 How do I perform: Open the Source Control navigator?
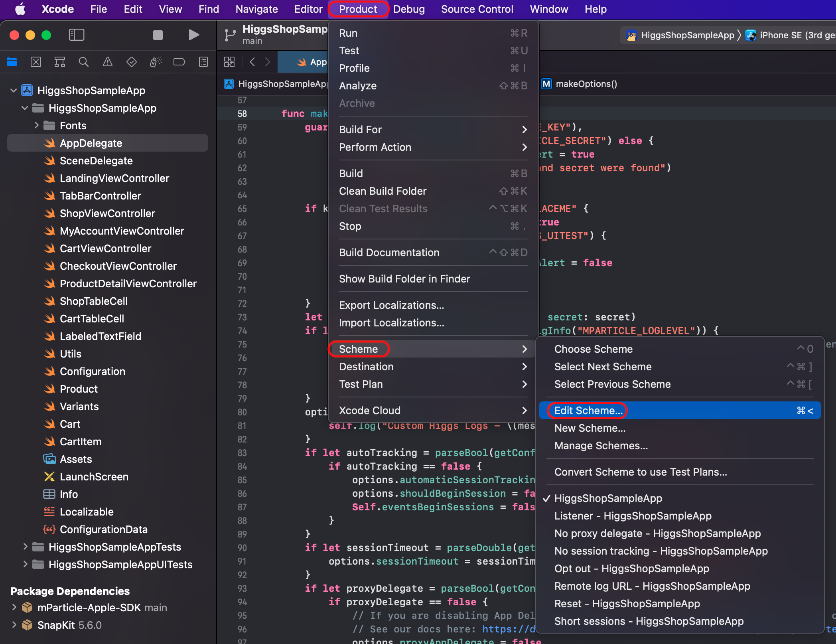(36, 62)
